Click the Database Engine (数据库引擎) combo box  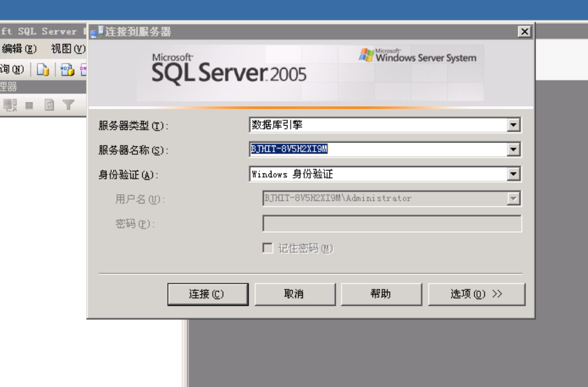(x=385, y=124)
